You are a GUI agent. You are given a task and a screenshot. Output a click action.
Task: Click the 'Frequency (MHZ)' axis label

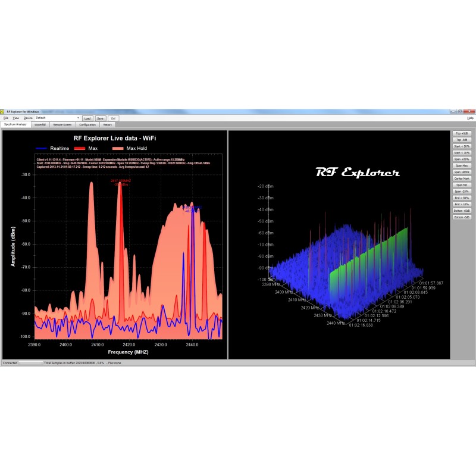pyautogui.click(x=128, y=352)
